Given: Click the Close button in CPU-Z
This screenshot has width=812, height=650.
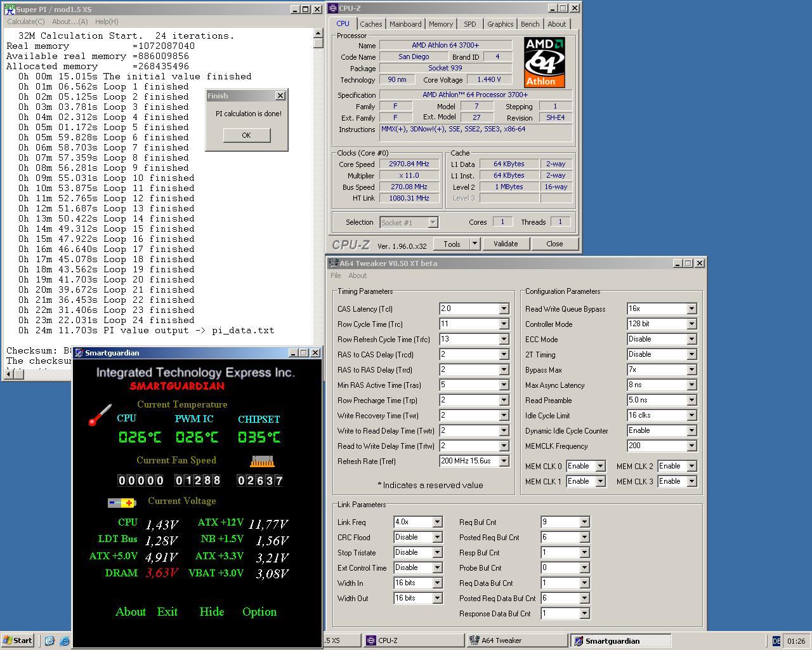Looking at the screenshot, I should tap(554, 244).
